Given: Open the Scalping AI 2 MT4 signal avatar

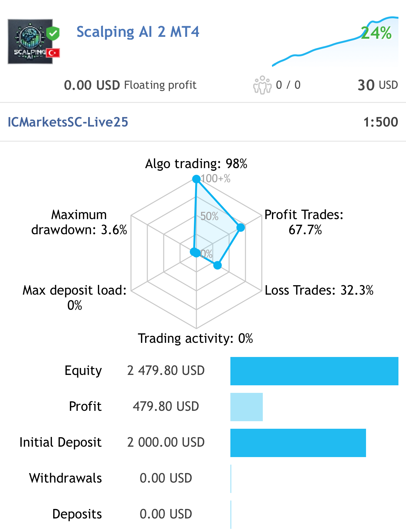Looking at the screenshot, I should tap(30, 42).
